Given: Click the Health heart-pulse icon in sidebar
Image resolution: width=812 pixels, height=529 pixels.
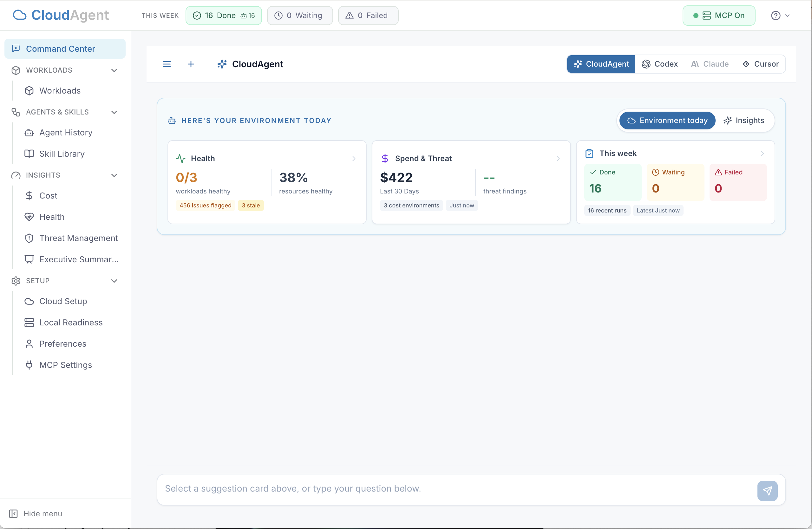Looking at the screenshot, I should click(29, 217).
